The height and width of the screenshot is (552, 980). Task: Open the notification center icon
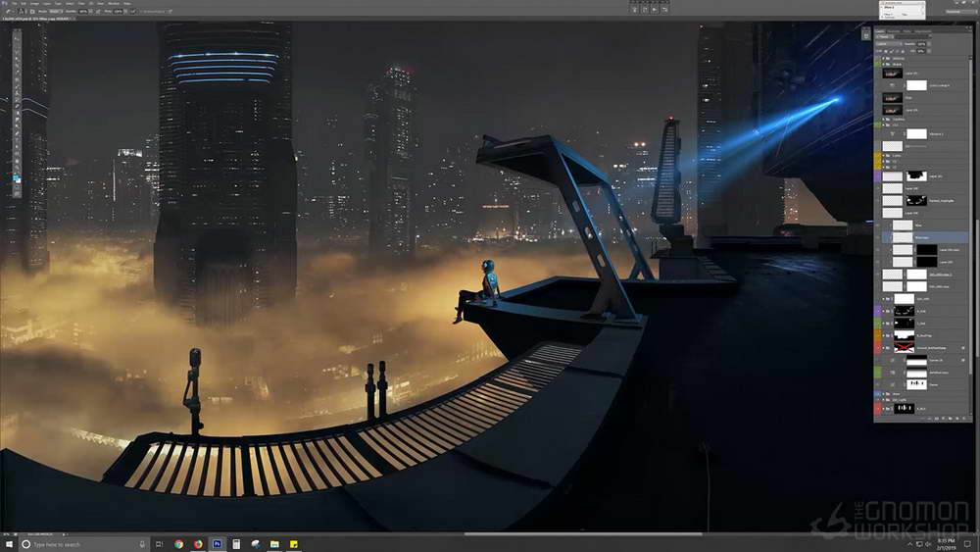[x=967, y=544]
